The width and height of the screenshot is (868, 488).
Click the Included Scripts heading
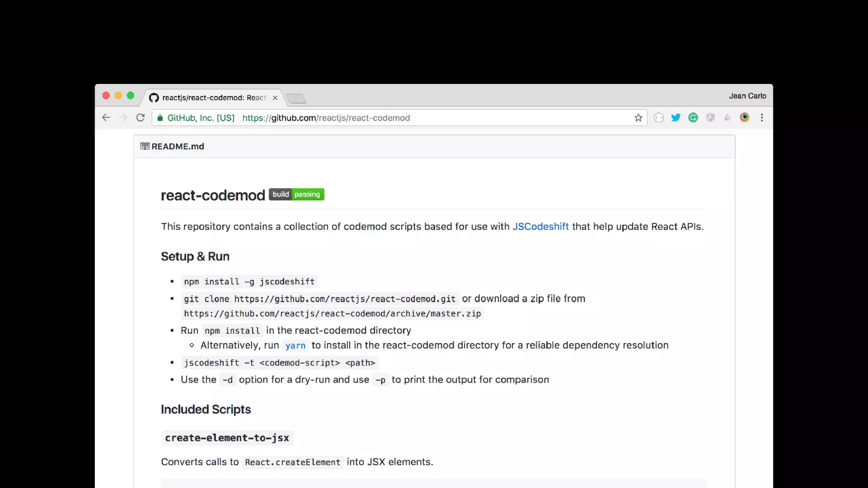point(206,410)
